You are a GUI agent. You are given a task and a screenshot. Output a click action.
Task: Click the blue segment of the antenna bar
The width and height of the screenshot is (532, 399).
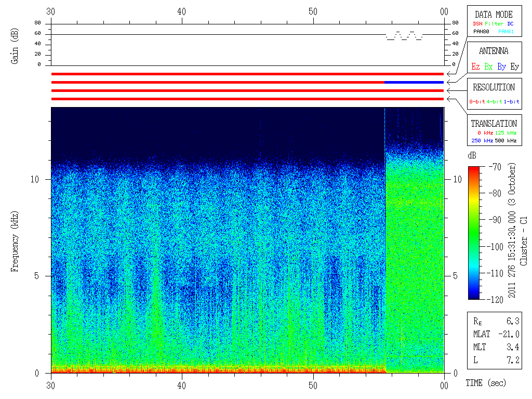click(414, 83)
